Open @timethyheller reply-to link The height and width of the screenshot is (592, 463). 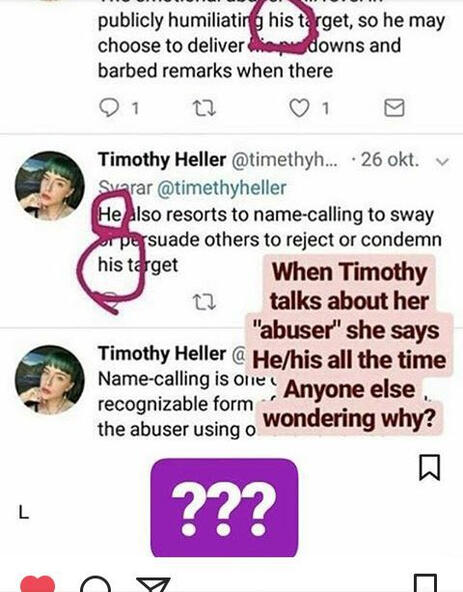[222, 188]
